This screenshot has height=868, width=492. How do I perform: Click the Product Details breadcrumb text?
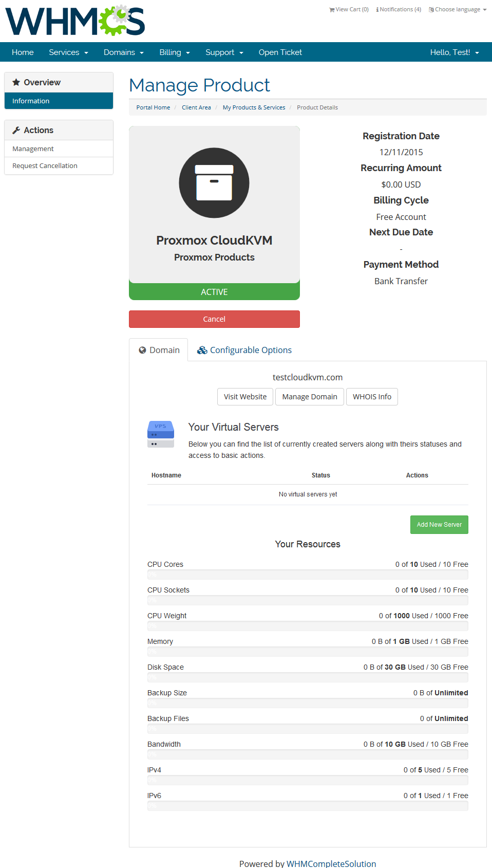317,107
